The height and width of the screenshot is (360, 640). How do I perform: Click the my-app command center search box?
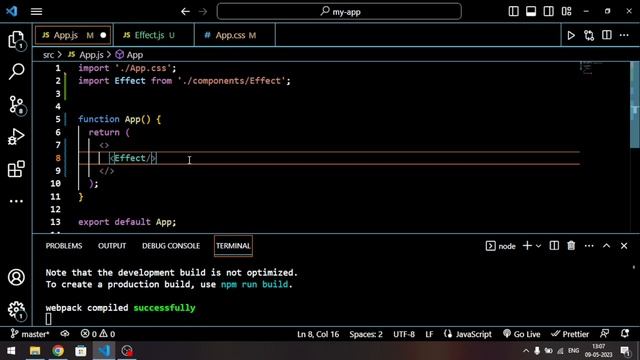[339, 11]
